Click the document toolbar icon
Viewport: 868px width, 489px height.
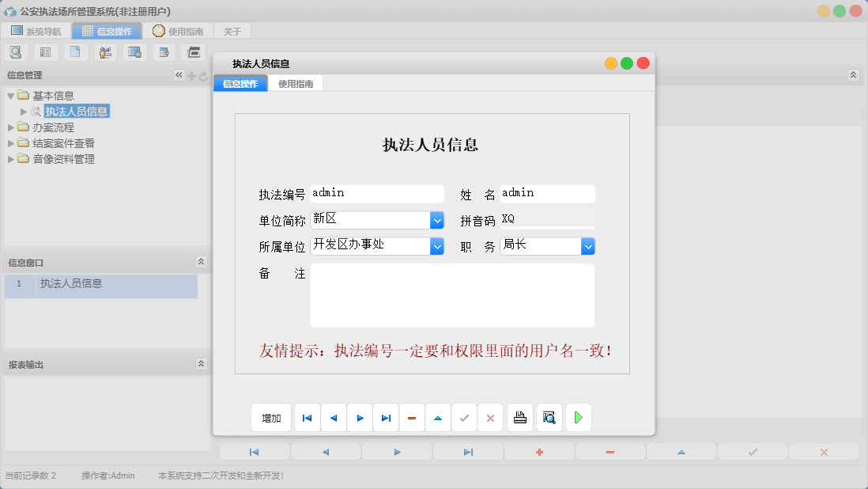coord(75,51)
